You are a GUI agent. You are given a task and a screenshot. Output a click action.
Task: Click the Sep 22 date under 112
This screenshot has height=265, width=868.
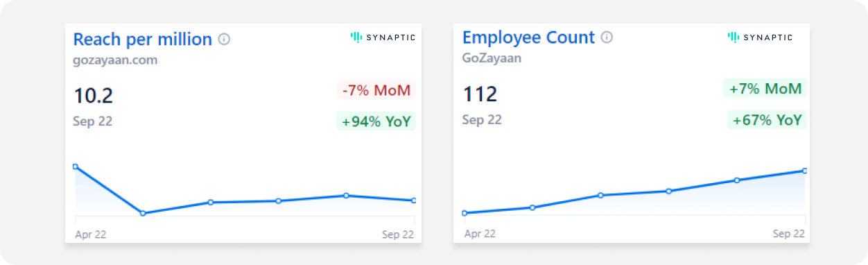(482, 120)
